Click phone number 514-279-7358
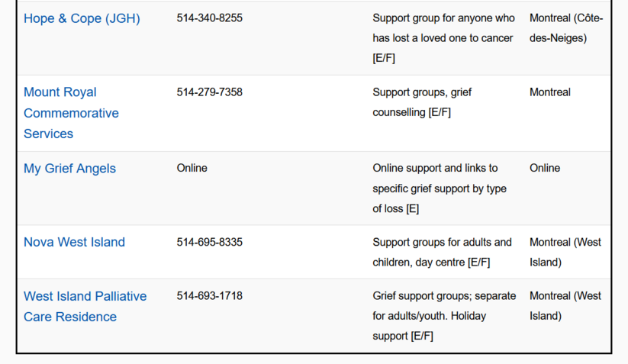This screenshot has width=628, height=364. (x=210, y=92)
